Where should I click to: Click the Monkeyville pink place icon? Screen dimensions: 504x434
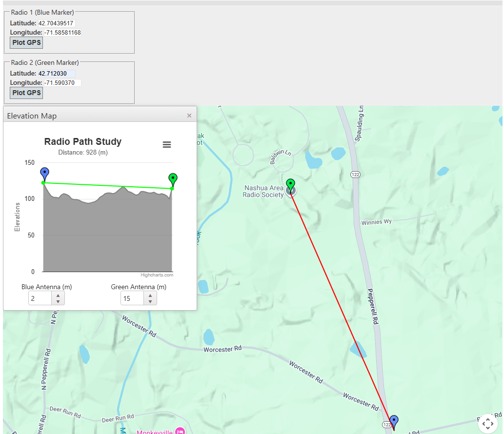click(x=180, y=431)
